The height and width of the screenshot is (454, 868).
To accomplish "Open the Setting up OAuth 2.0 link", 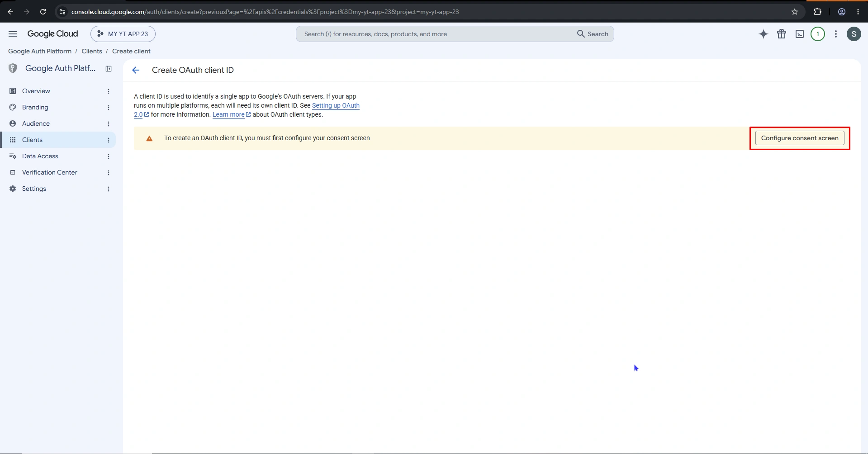I will click(336, 105).
